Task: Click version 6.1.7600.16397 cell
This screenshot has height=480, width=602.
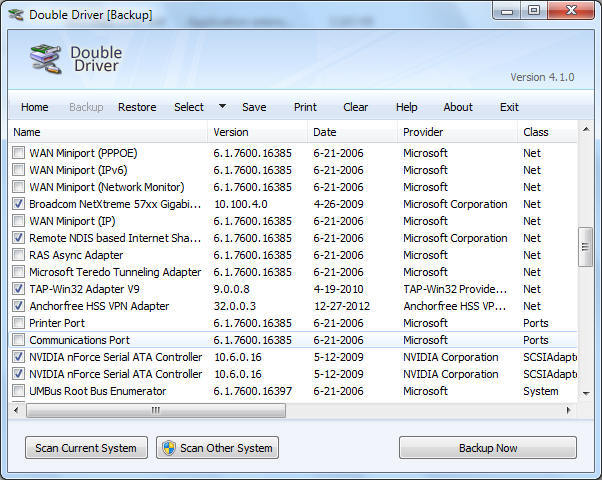Action: [x=253, y=391]
